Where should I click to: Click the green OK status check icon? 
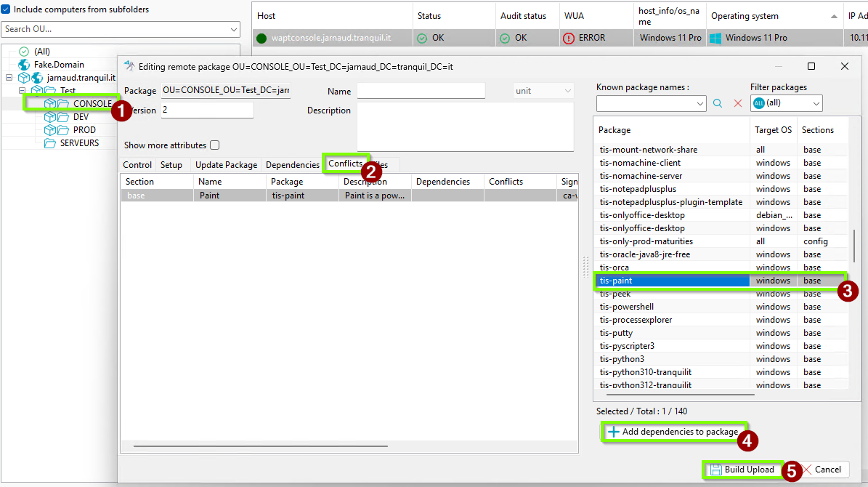[422, 39]
